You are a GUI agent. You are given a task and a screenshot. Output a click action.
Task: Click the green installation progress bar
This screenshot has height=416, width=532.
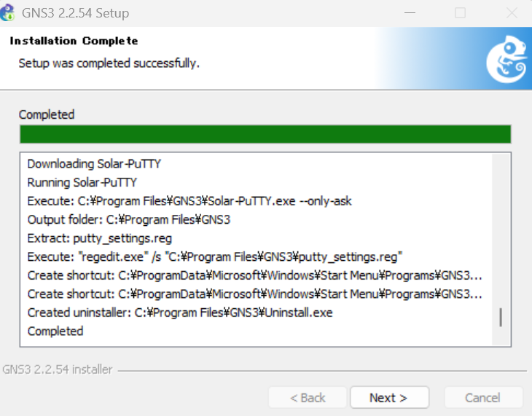pyautogui.click(x=265, y=134)
